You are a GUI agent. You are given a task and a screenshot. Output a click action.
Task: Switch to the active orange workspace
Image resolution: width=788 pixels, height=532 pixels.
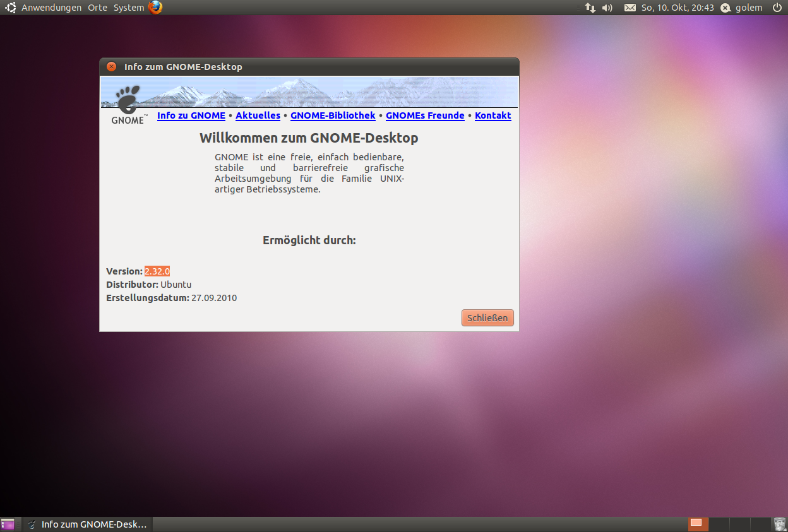pyautogui.click(x=698, y=524)
